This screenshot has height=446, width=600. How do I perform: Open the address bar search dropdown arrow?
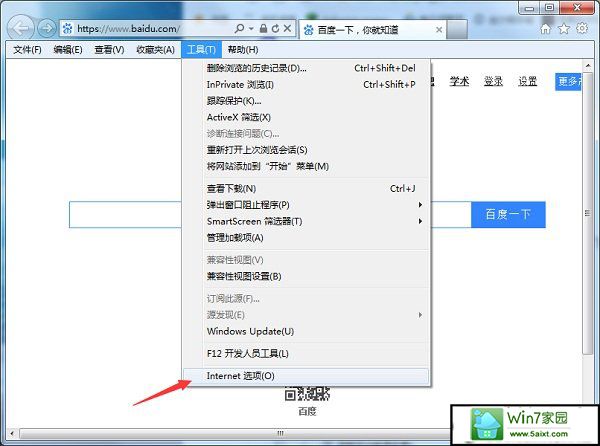[x=251, y=28]
